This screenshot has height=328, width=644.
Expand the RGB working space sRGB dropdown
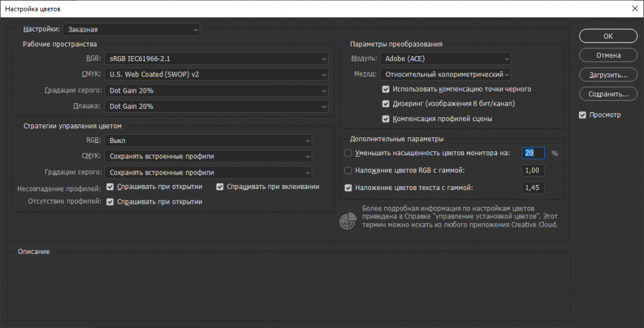pos(216,59)
